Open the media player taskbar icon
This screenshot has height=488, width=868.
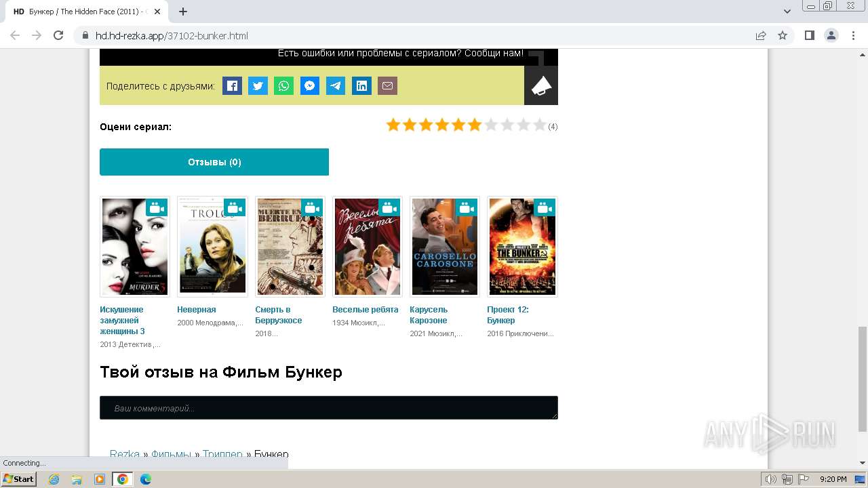point(100,479)
